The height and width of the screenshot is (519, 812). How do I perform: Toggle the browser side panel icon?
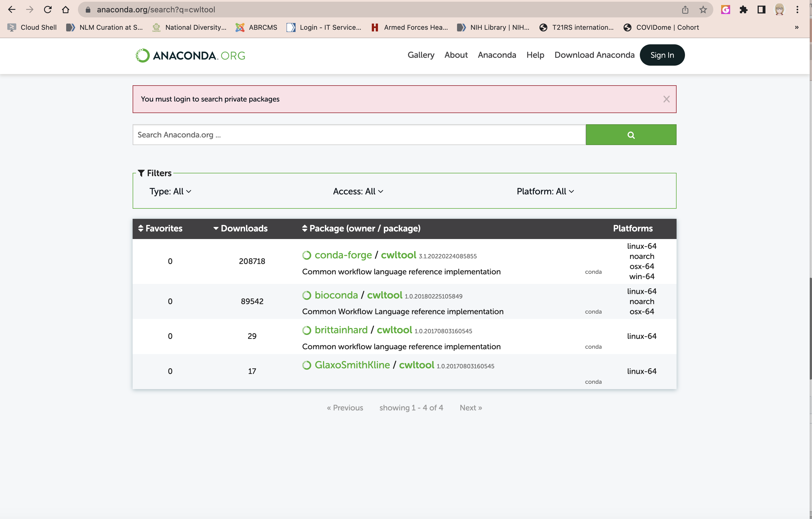[x=761, y=10]
